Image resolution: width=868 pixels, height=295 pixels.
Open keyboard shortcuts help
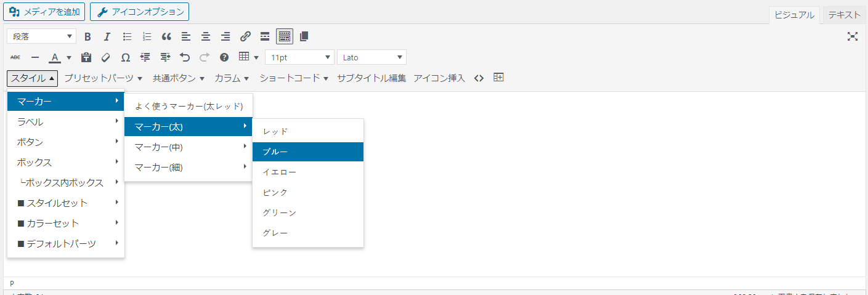[224, 57]
